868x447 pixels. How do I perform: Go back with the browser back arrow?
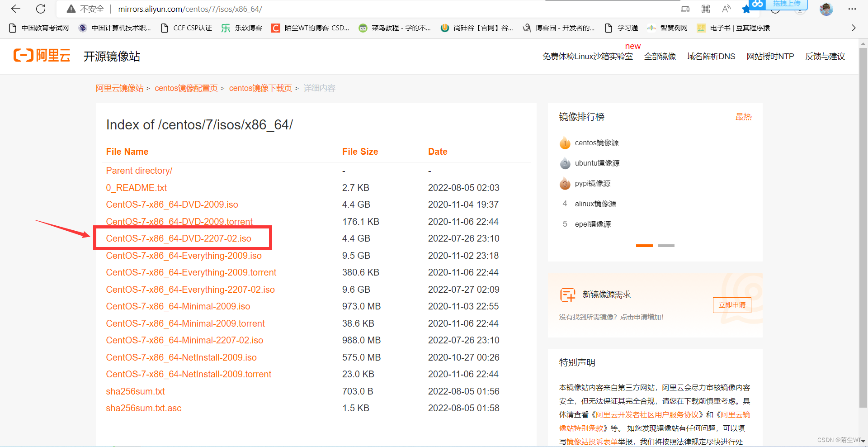click(16, 9)
